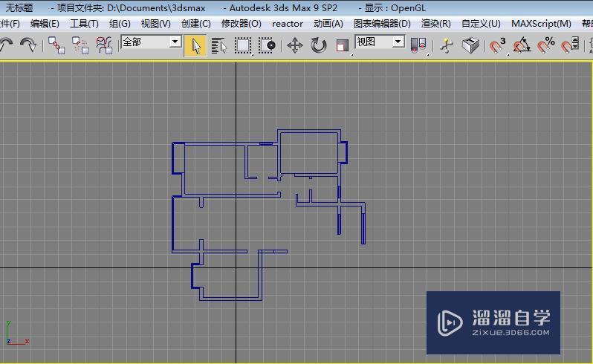This screenshot has width=593, height=364.
Task: Open the 组(G) menu
Action: pyautogui.click(x=120, y=24)
